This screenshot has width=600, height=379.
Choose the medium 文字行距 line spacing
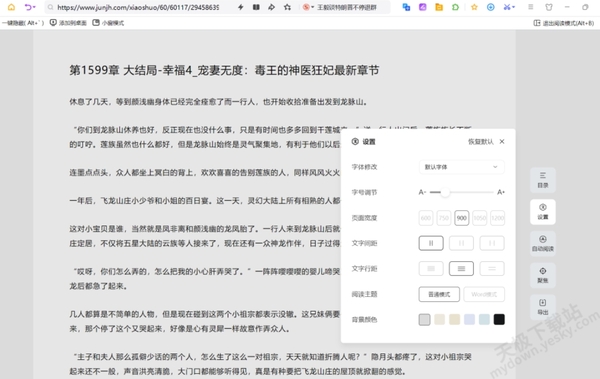click(x=461, y=268)
